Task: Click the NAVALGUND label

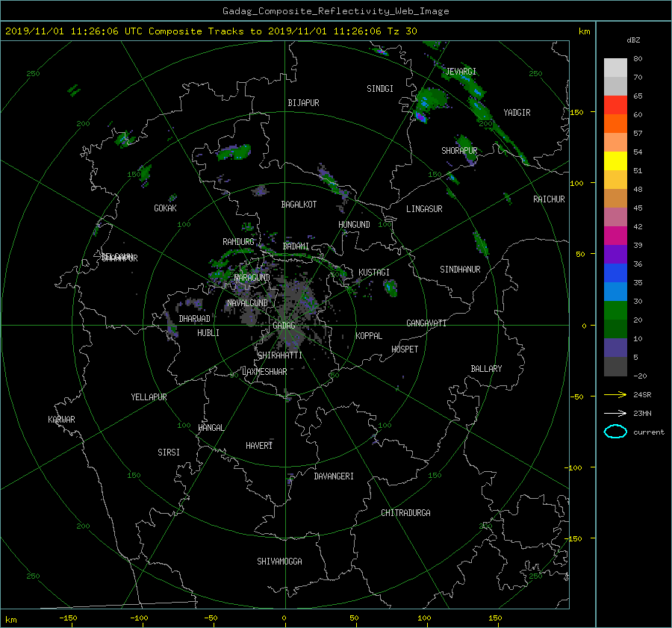Action: pos(247,302)
